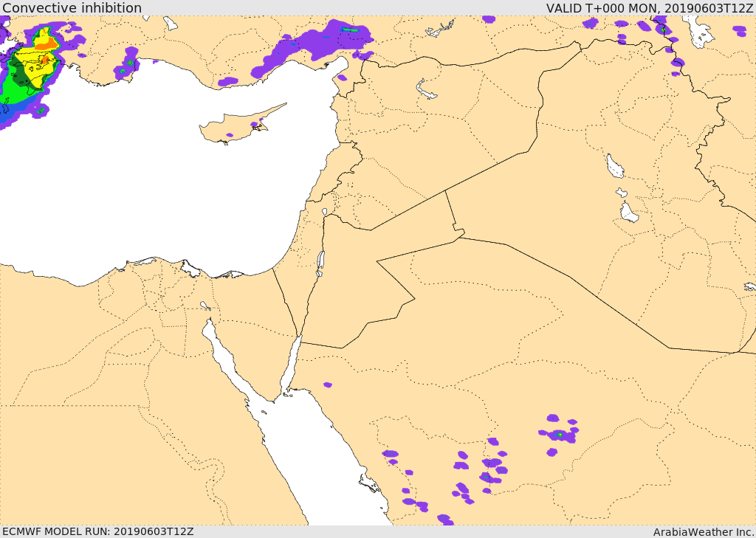Click the 'ArabiaWeather Inc' credit text
Screen dimensions: 756x538
coord(704,532)
